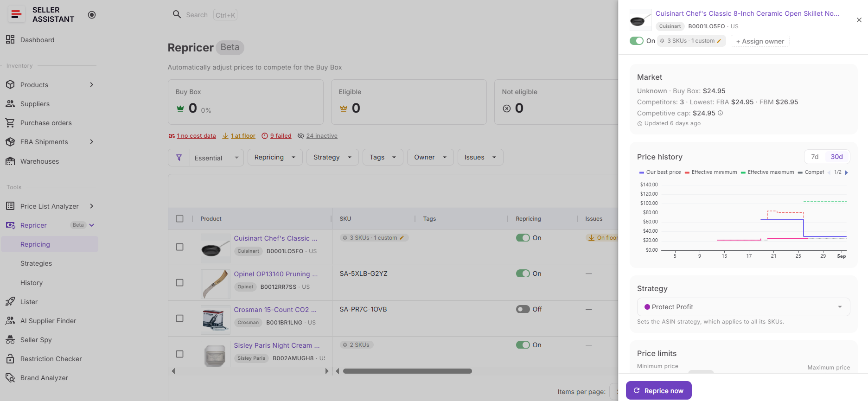Click the search magnifier icon
Screen dimensions: 868x401
(177, 14)
